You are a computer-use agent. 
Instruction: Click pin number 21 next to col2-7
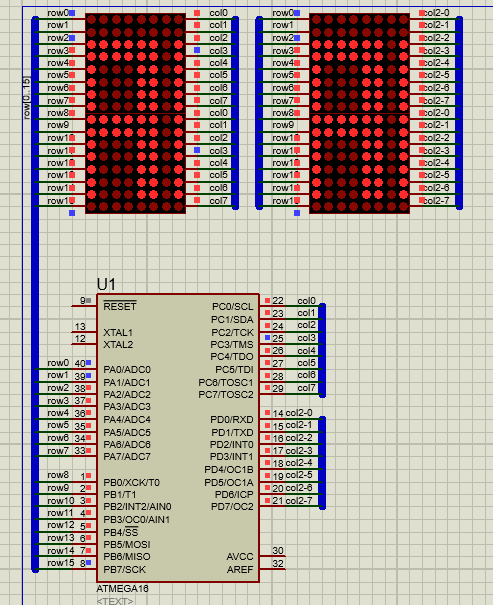coord(278,501)
